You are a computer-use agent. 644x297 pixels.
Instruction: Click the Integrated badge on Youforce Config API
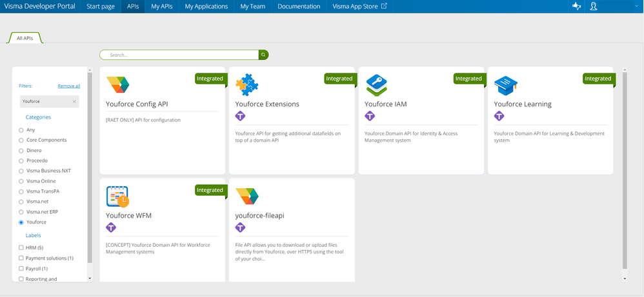[210, 79]
